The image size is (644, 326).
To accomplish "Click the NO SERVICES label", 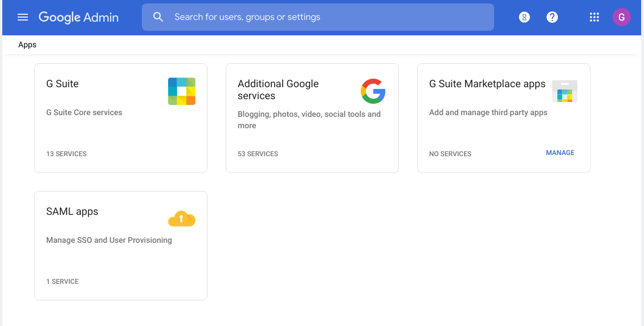I will pos(450,154).
